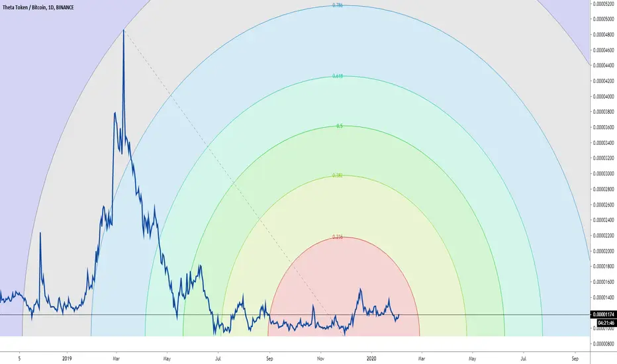This screenshot has width=617, height=364.
Task: Click the 0.00003000 price axis label
Action: pos(604,173)
